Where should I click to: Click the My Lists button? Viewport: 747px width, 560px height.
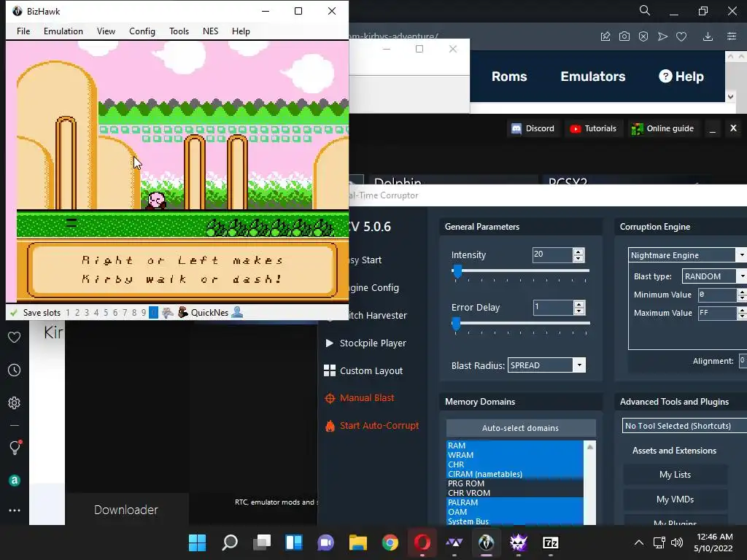(675, 475)
